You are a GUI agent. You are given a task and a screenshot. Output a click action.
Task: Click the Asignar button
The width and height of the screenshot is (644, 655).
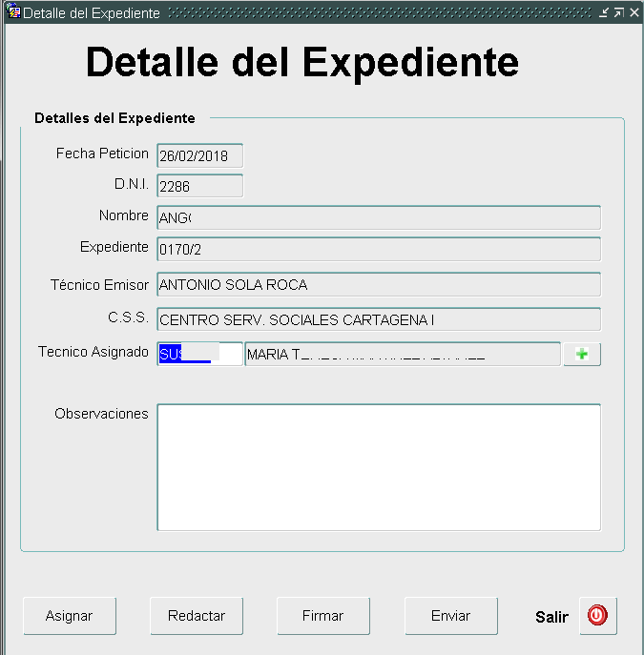coord(69,616)
